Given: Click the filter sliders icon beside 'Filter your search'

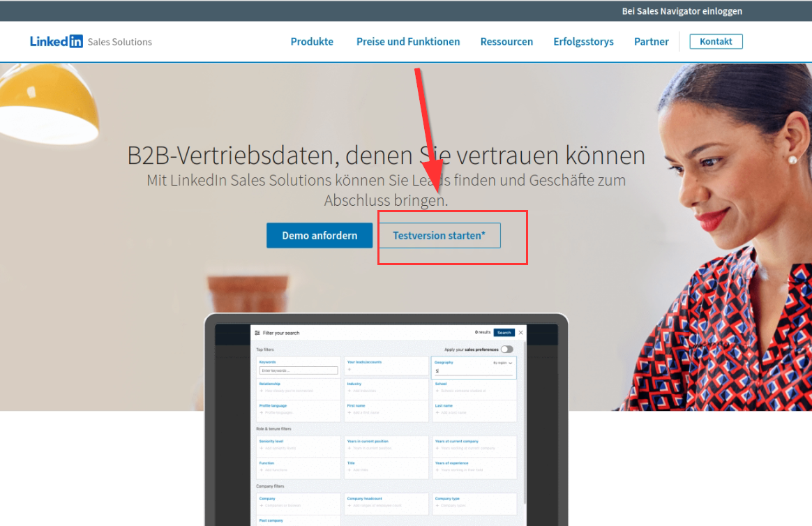Looking at the screenshot, I should point(257,333).
